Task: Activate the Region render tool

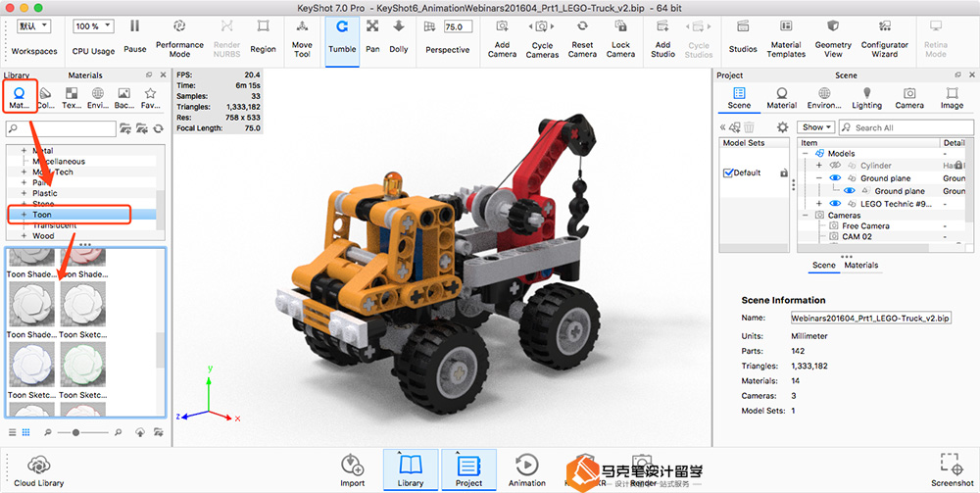Action: [263, 36]
